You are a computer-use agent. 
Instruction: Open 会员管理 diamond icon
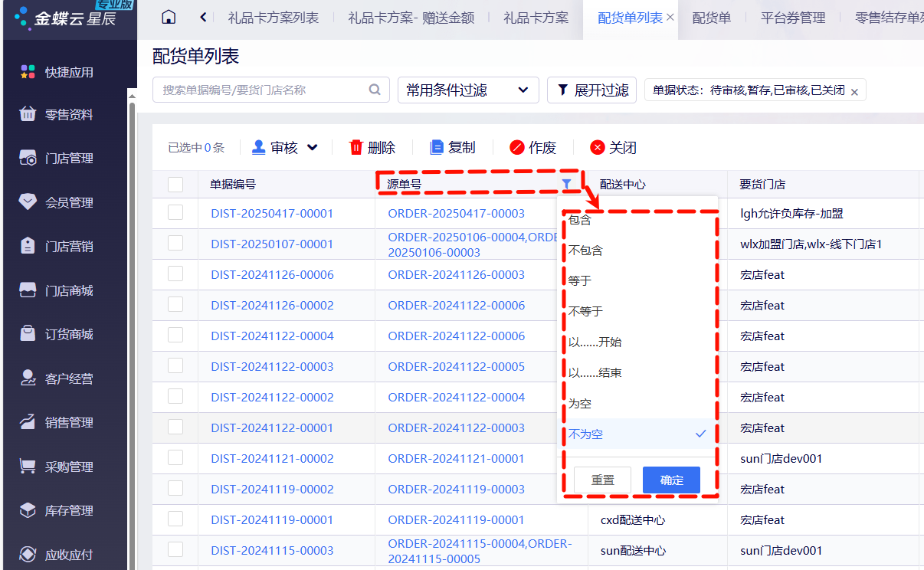pyautogui.click(x=28, y=202)
